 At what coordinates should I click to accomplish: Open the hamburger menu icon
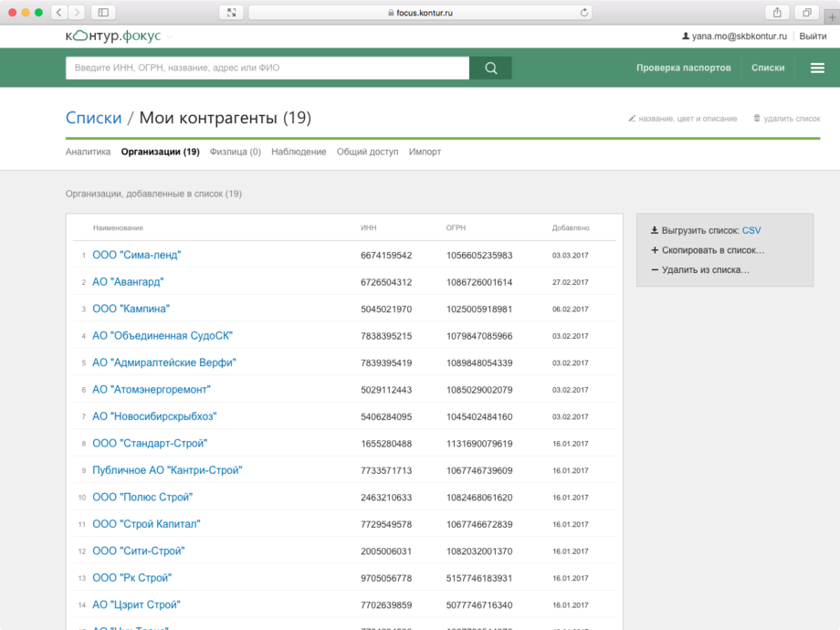[x=817, y=68]
